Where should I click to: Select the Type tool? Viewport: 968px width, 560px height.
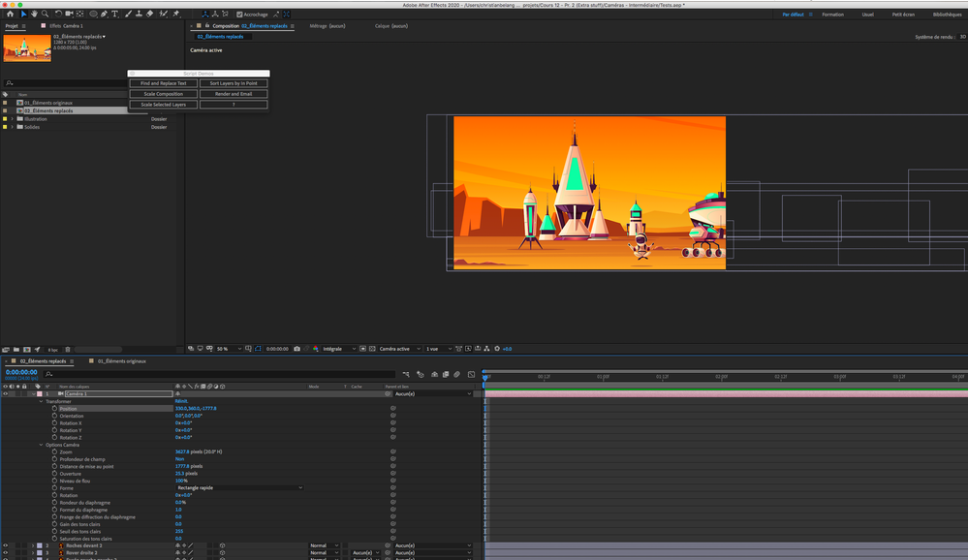[x=114, y=14]
